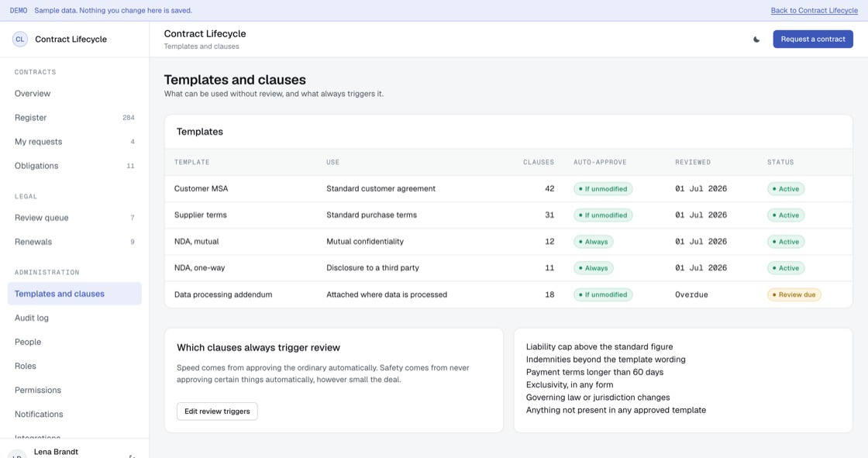Screen dimensions: 868x458
Task: Click the NDA, one-way template name
Action: (x=200, y=268)
